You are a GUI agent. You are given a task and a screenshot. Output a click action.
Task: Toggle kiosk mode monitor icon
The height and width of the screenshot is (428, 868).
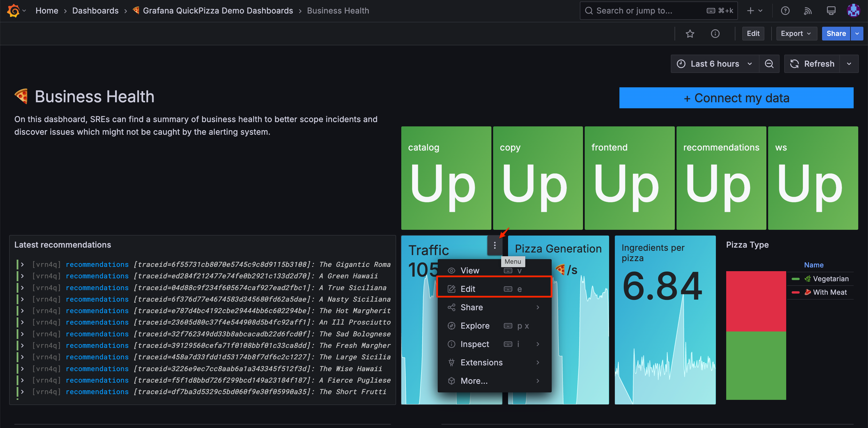831,11
